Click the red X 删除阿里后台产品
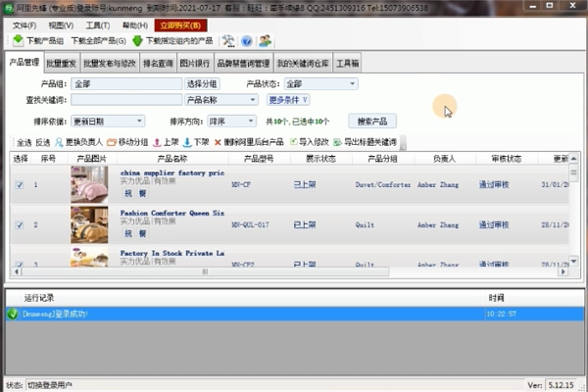This screenshot has width=588, height=392. point(218,142)
